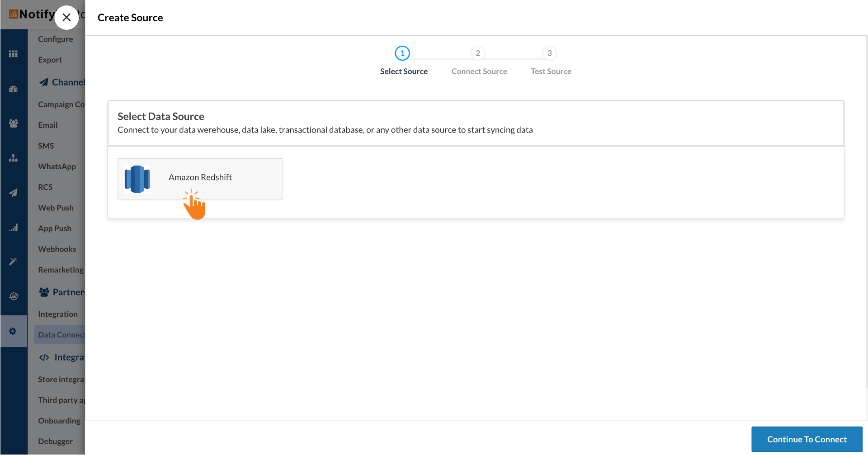Viewport: 868px width, 455px height.
Task: Open the hierarchy sitemap icon in sidebar
Action: (14, 158)
